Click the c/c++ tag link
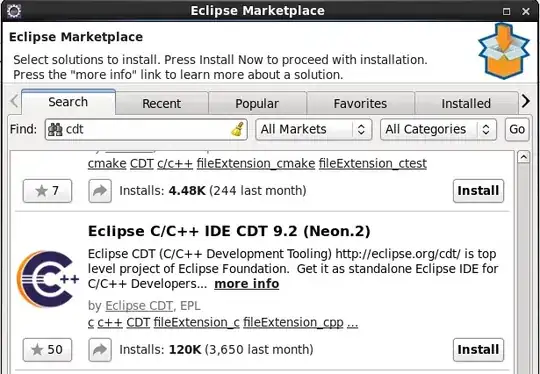 pos(175,164)
